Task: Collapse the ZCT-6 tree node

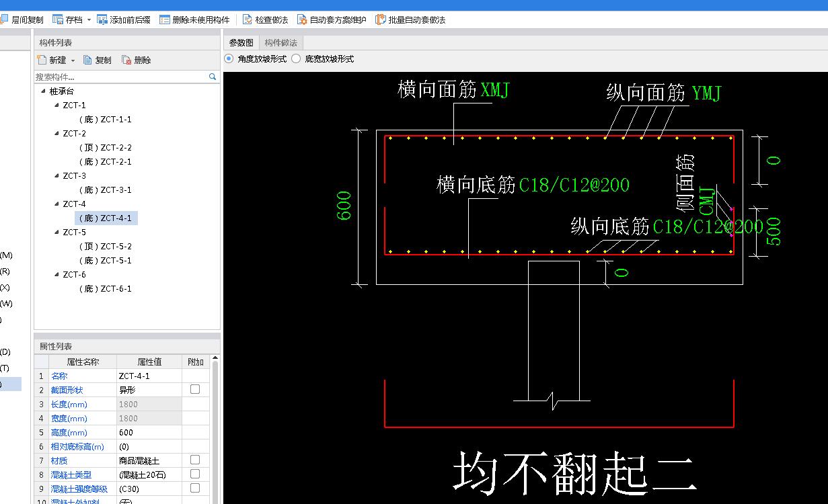Action: 57,274
